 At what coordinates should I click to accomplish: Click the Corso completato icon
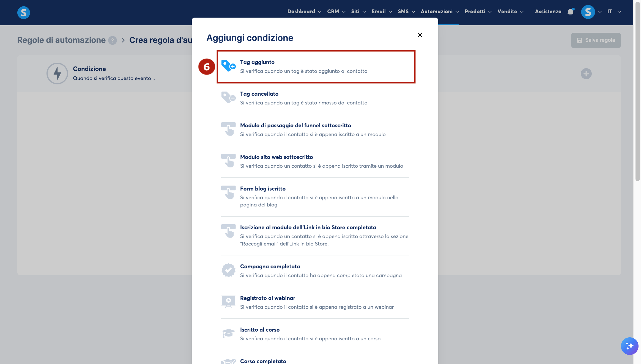click(228, 361)
